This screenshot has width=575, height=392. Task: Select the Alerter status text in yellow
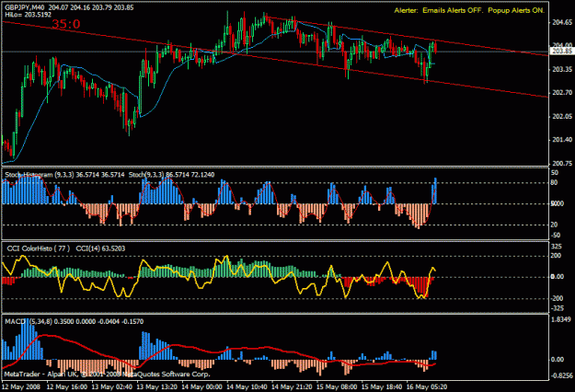click(x=469, y=10)
